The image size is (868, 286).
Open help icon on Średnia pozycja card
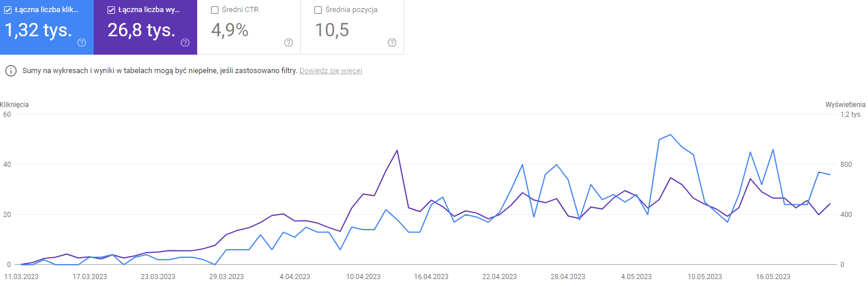[x=392, y=43]
